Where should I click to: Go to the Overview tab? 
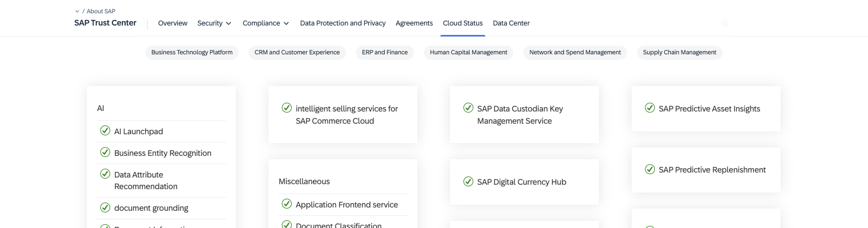point(173,23)
